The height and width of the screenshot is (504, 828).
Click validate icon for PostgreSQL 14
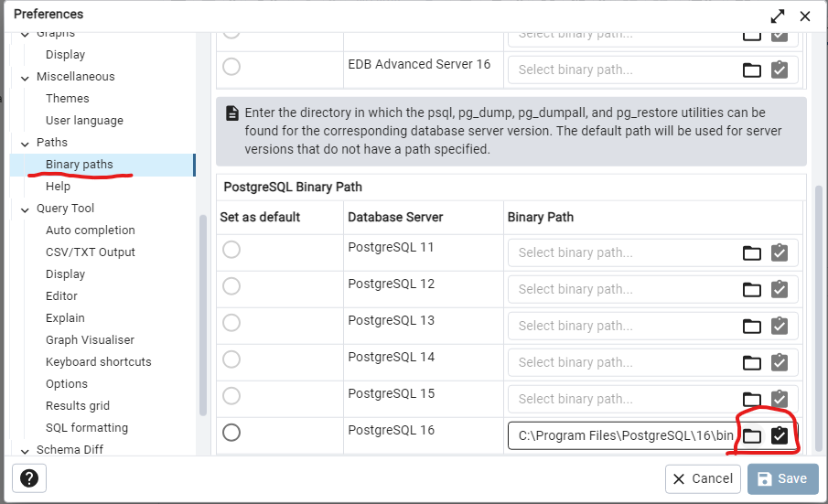pos(779,362)
